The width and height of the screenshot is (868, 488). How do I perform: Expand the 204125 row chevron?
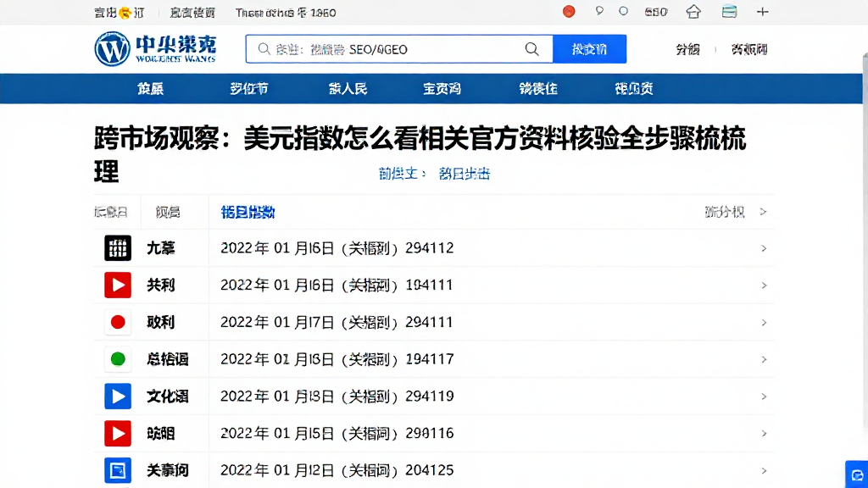[764, 471]
